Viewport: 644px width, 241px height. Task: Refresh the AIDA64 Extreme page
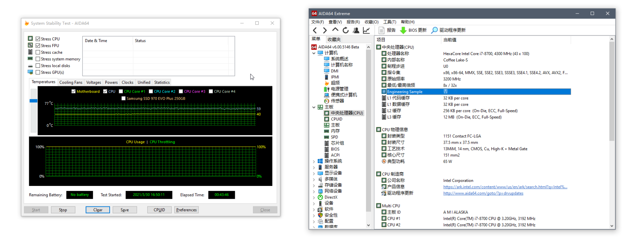click(x=345, y=30)
